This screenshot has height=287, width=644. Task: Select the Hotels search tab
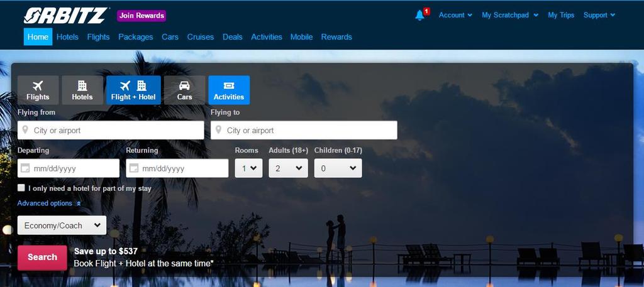[82, 90]
